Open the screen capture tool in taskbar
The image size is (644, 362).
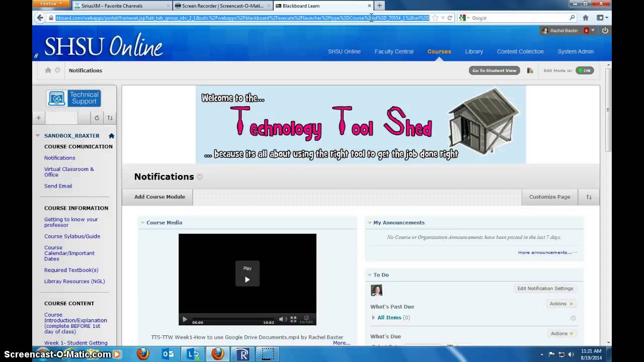point(268,354)
